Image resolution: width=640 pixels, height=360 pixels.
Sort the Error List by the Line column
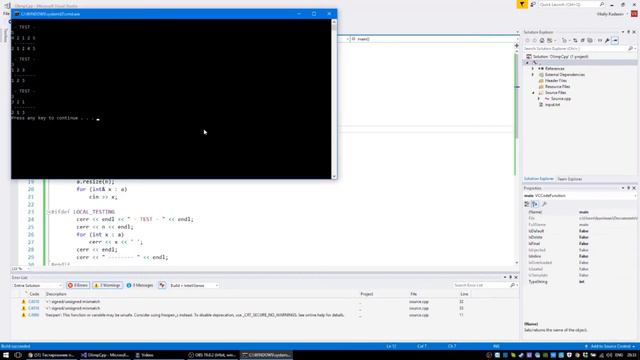(x=464, y=294)
